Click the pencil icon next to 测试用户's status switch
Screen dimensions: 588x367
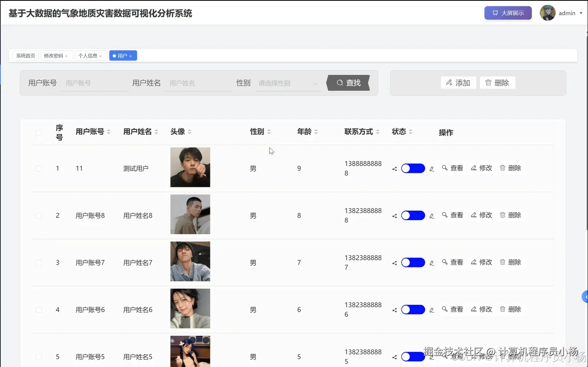pos(432,169)
